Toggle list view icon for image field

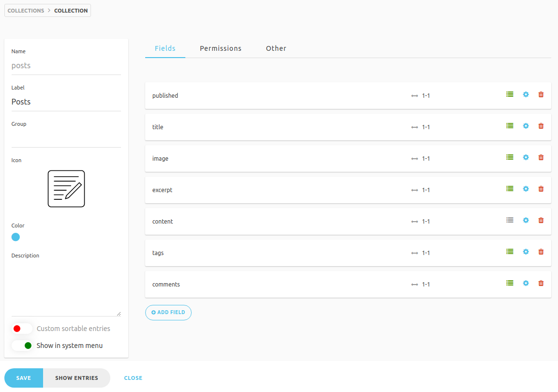[x=510, y=157]
